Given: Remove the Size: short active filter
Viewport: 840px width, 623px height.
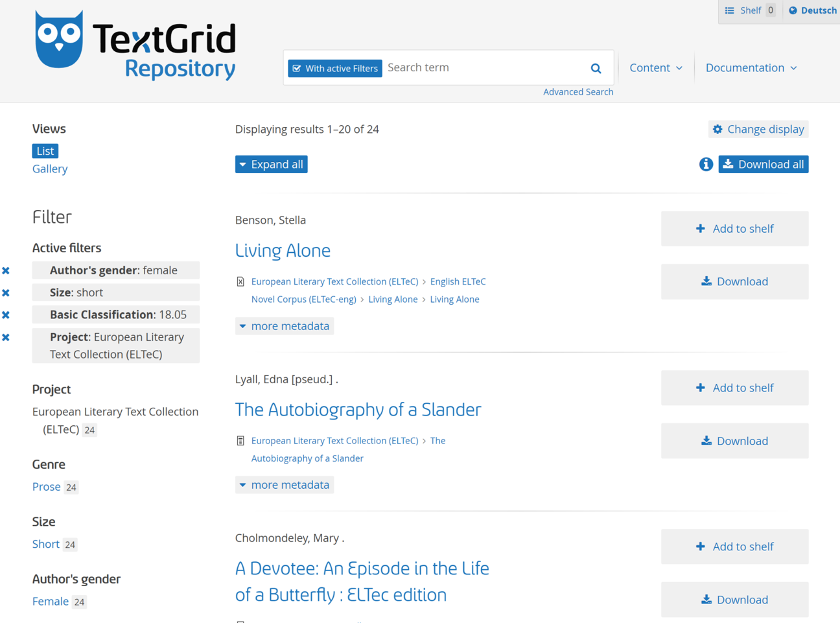Looking at the screenshot, I should 6,292.
